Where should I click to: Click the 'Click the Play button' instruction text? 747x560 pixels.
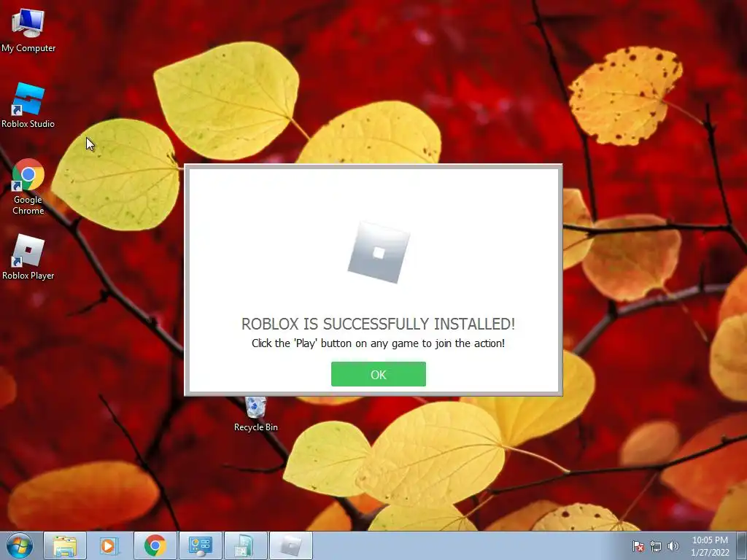click(379, 343)
